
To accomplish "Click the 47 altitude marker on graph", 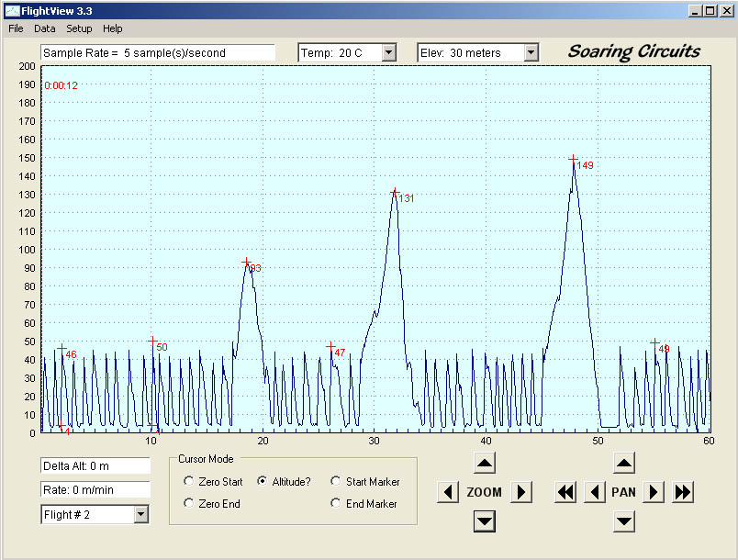I will (330, 347).
